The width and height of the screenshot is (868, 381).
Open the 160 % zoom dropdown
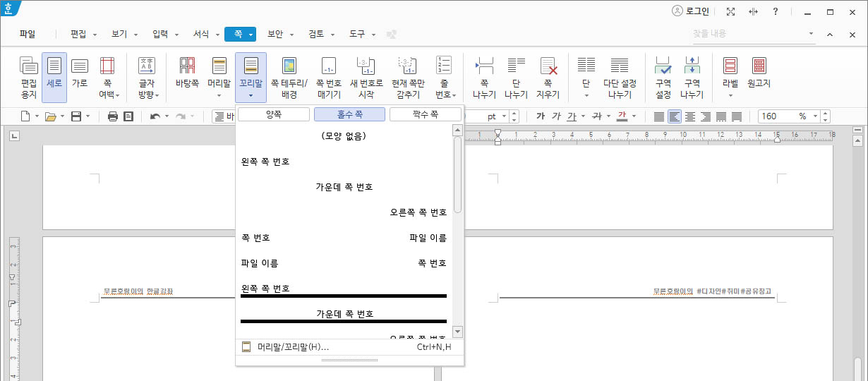pos(816,116)
